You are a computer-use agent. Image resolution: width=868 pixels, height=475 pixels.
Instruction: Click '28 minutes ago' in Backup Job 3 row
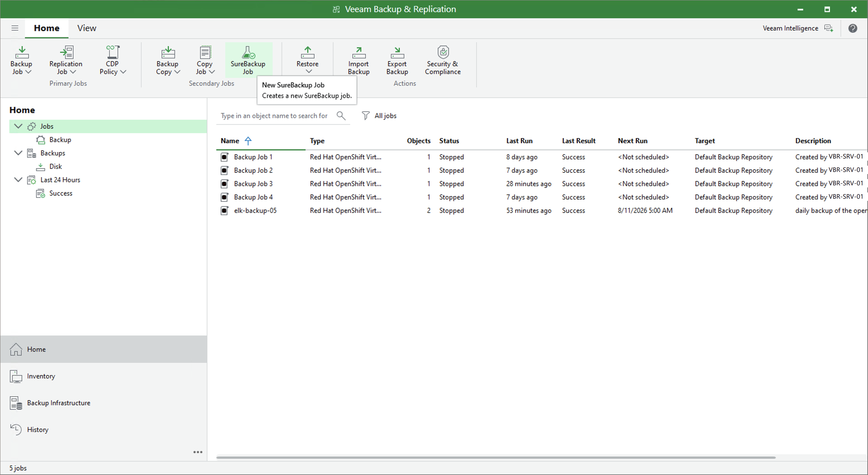pyautogui.click(x=528, y=184)
